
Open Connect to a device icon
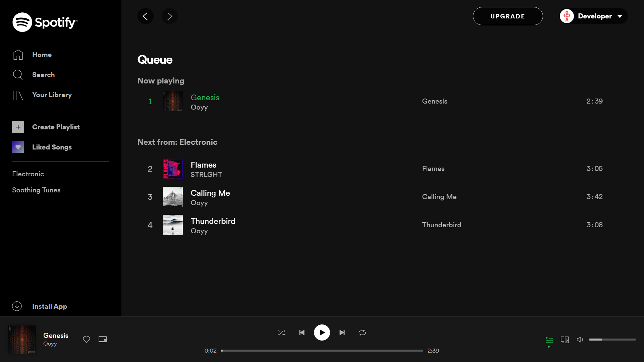[x=565, y=340]
